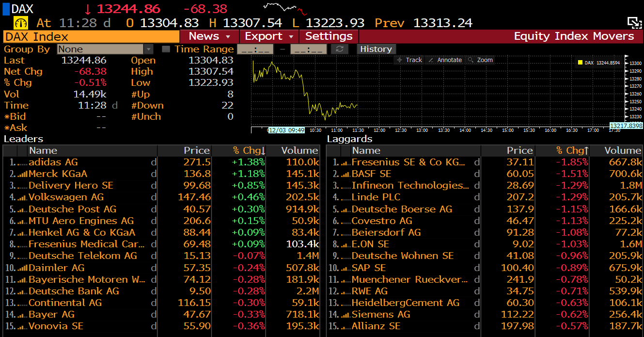Image resolution: width=644 pixels, height=337 pixels.
Task: Select Deutsche Telekom AG row
Action: pos(161,256)
